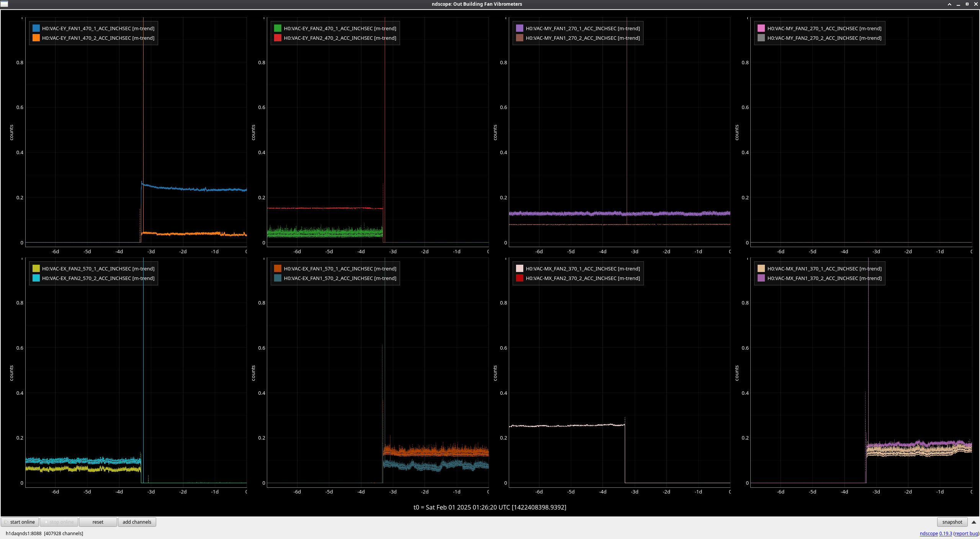Click the blue EY_FAN1_470_1 legend swatch
980x539 pixels.
pos(36,28)
